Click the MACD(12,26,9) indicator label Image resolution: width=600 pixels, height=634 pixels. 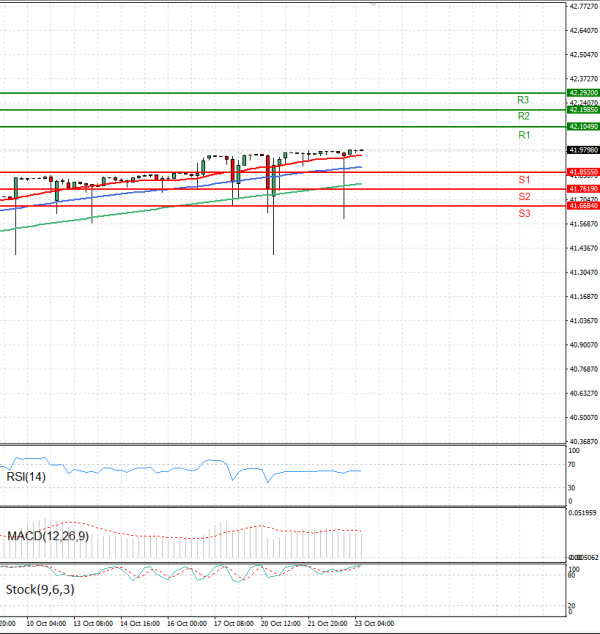48,537
